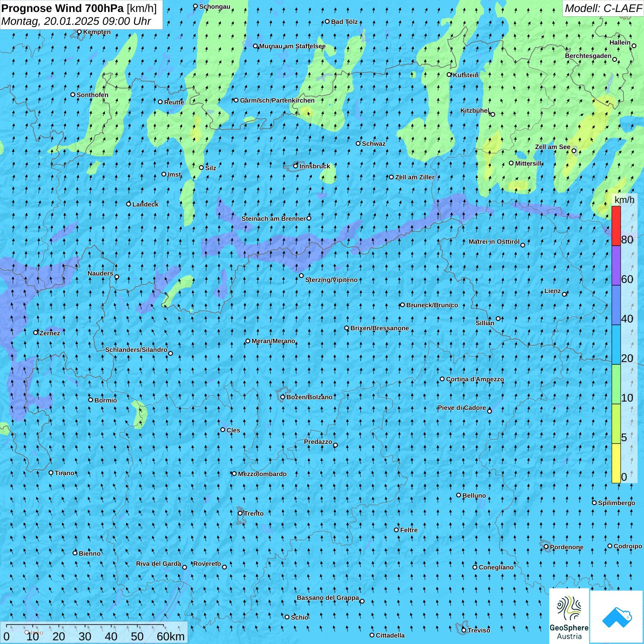
Task: Click the 'Schlanders/Silandro' label
Action: coord(136,350)
